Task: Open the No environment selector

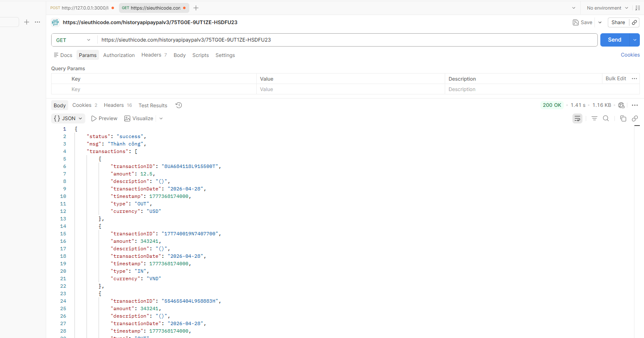Action: [x=607, y=8]
